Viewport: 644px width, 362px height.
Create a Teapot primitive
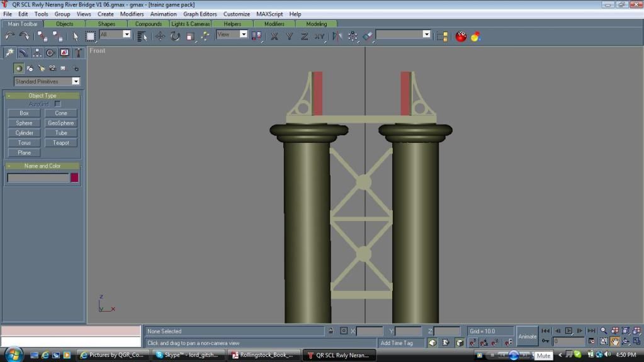[61, 142]
